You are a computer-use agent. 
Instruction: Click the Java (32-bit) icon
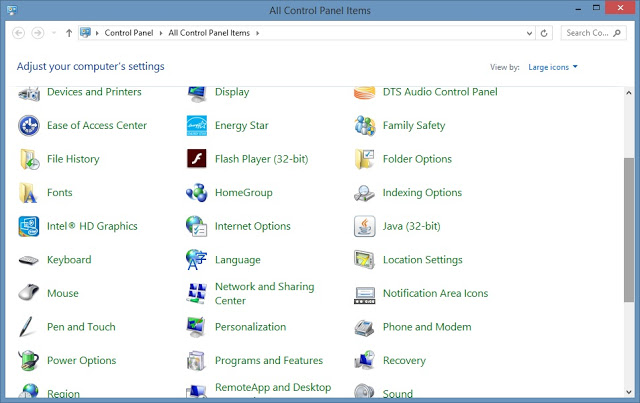tap(364, 226)
